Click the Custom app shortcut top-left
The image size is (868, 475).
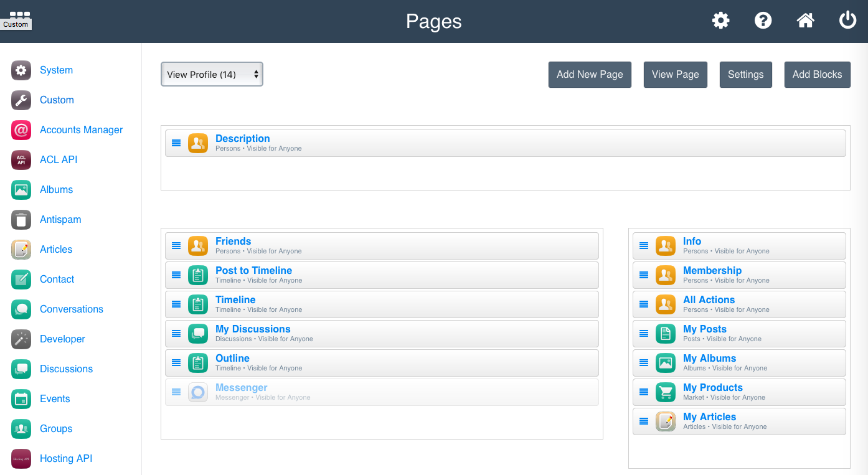[x=16, y=17]
